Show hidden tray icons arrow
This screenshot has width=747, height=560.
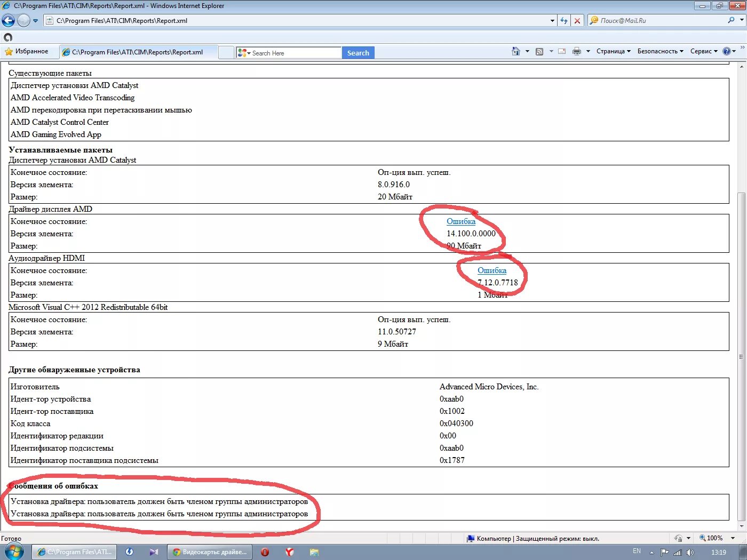tap(651, 553)
